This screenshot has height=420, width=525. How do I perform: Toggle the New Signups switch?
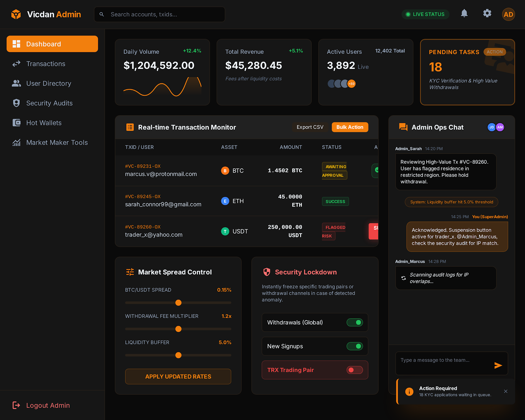point(354,346)
